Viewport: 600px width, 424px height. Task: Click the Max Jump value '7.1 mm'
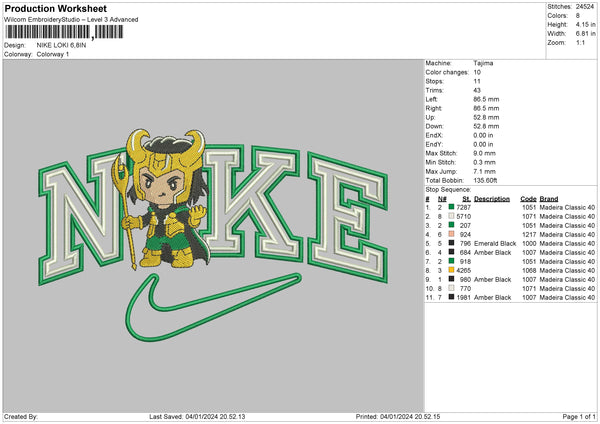(484, 171)
